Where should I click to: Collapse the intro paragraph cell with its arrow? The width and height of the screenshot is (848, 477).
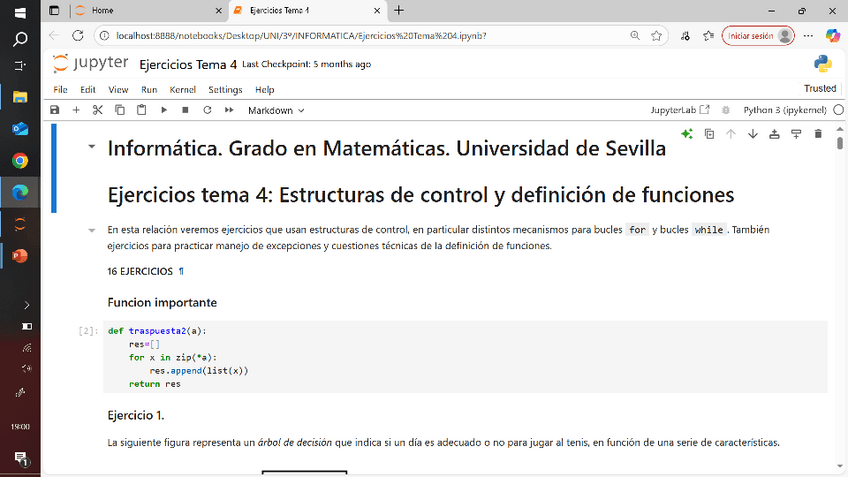click(x=92, y=230)
